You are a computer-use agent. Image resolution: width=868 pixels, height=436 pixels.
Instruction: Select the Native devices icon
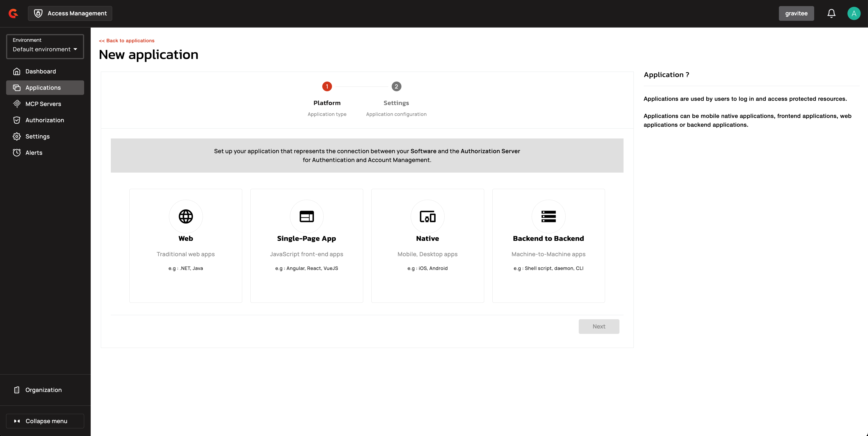(x=427, y=216)
